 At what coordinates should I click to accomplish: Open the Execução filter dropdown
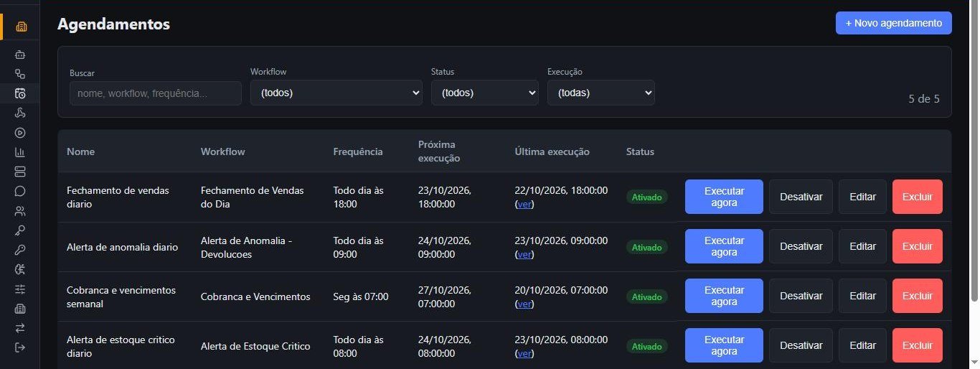601,93
